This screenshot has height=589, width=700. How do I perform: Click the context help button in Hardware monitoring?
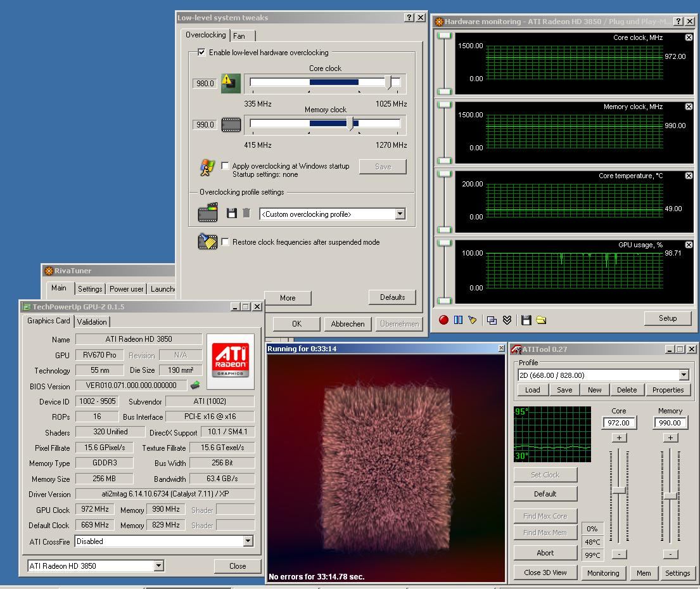click(678, 22)
